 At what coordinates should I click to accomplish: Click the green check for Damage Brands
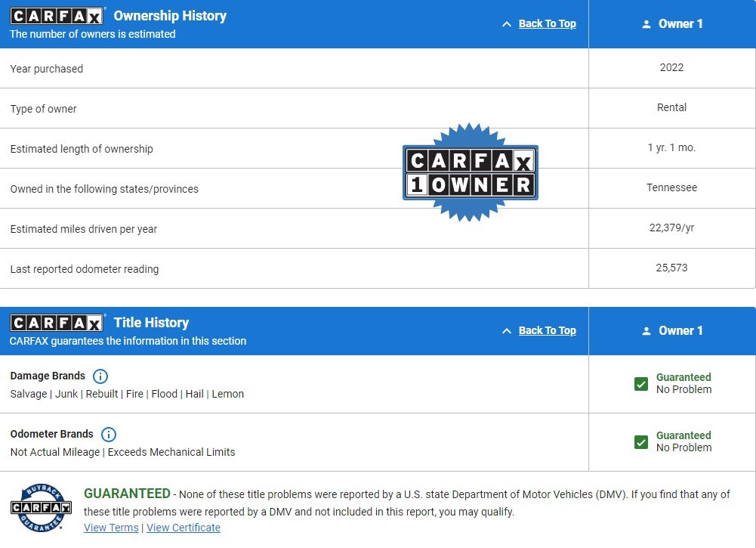click(x=641, y=384)
